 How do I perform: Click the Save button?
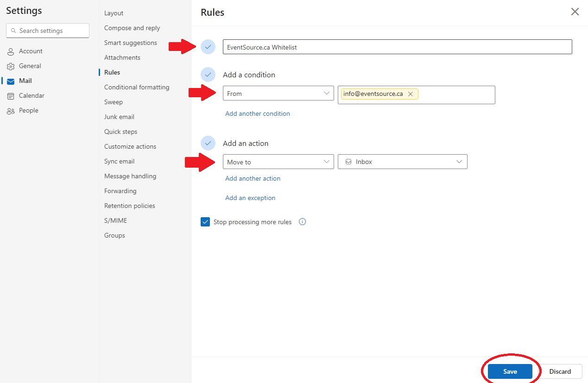coord(510,371)
